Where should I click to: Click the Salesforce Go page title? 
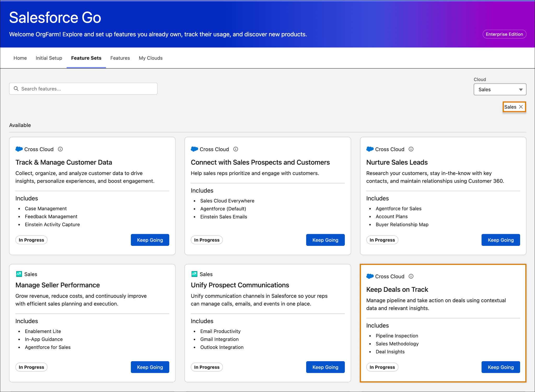[x=55, y=17]
